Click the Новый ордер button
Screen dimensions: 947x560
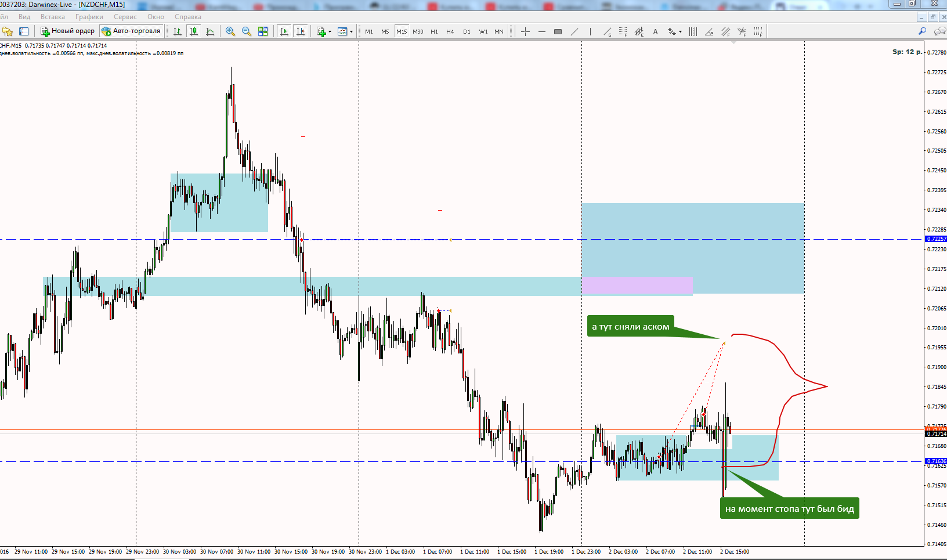point(67,31)
